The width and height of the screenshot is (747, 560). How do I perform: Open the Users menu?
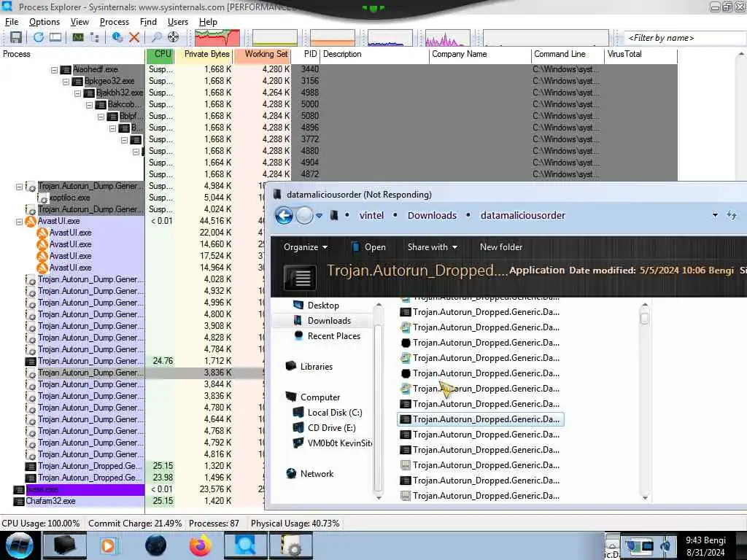point(178,22)
